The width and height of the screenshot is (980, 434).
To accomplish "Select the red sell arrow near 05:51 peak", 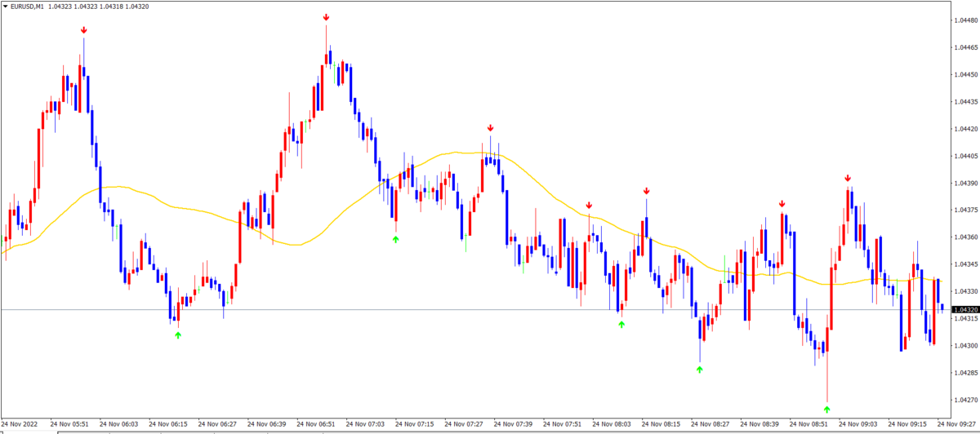I will 84,30.
